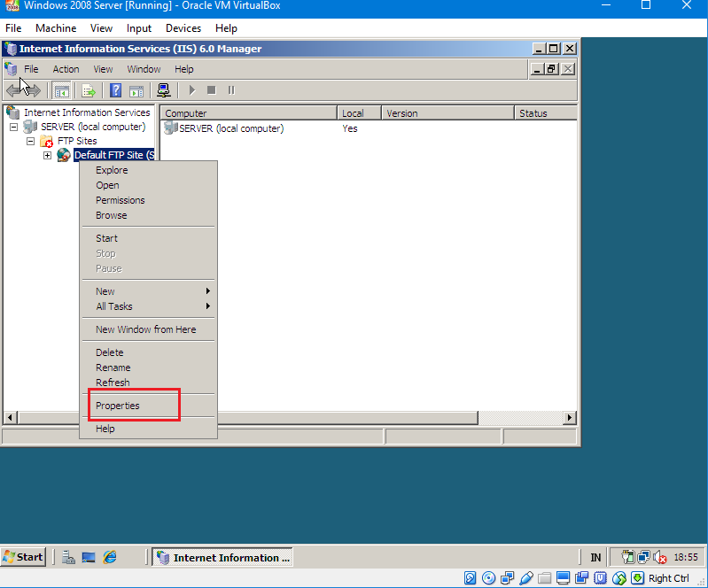The width and height of the screenshot is (708, 588).
Task: Collapse the SERVER (local computer) node
Action: click(14, 128)
